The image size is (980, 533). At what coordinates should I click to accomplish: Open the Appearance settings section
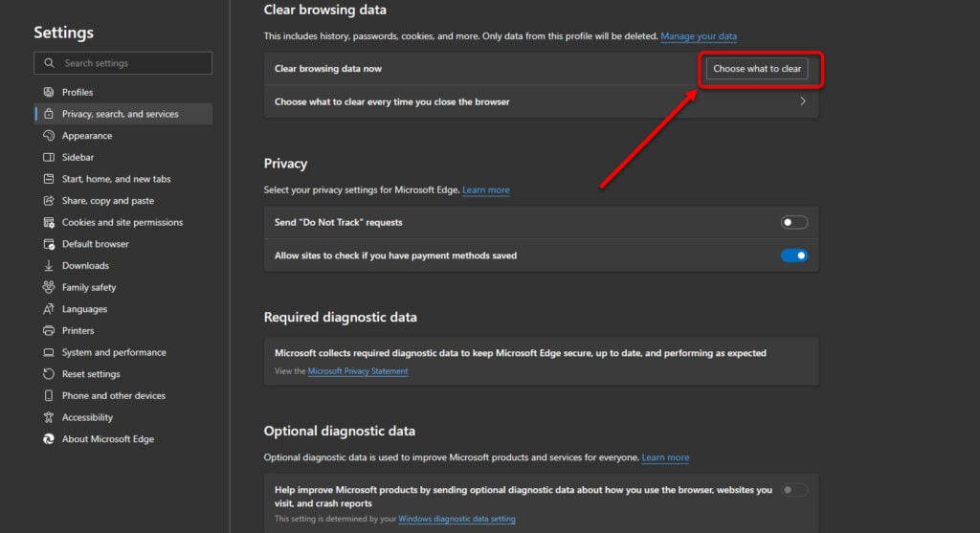pyautogui.click(x=123, y=136)
